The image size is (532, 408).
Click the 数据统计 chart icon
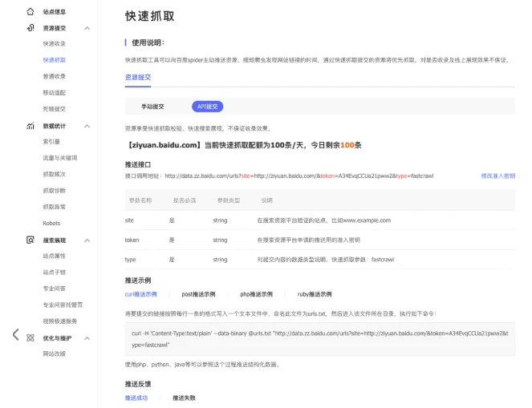point(30,126)
